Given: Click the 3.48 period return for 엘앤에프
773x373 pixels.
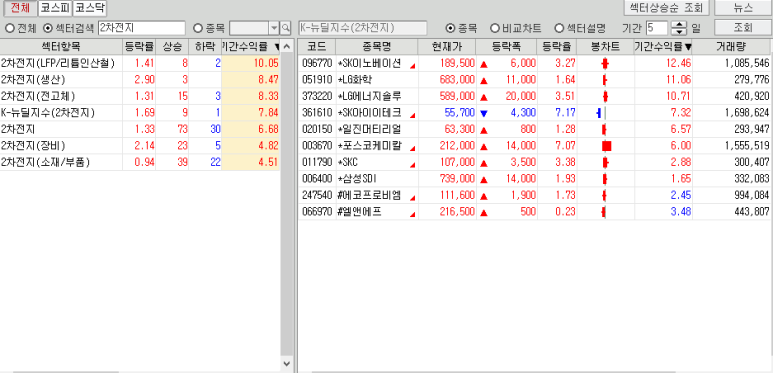Looking at the screenshot, I should click(x=681, y=212).
